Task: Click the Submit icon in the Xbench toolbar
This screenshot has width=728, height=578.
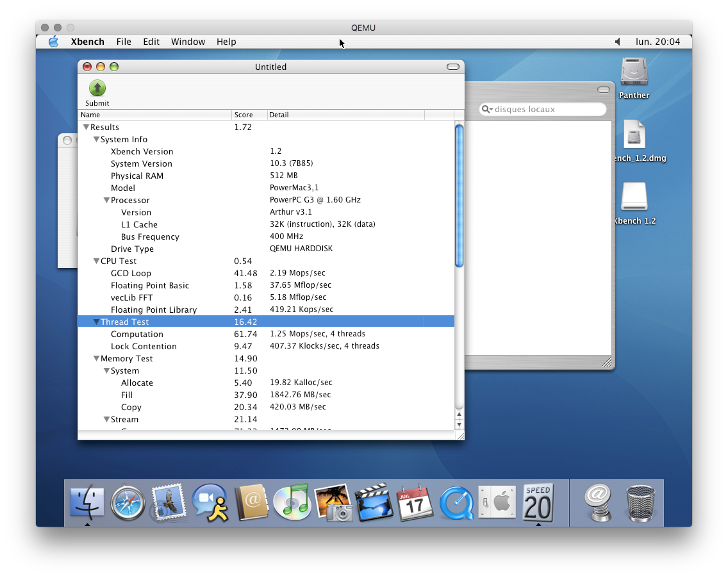Action: (x=97, y=88)
